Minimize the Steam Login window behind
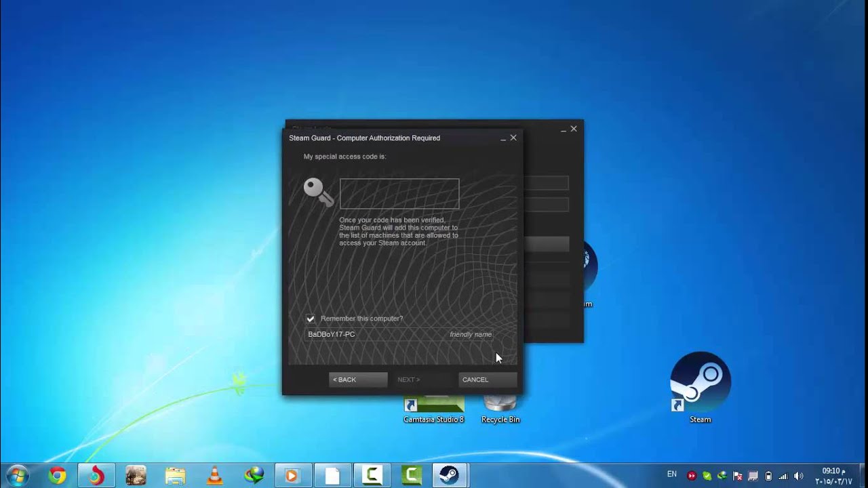The image size is (868, 488). (564, 129)
